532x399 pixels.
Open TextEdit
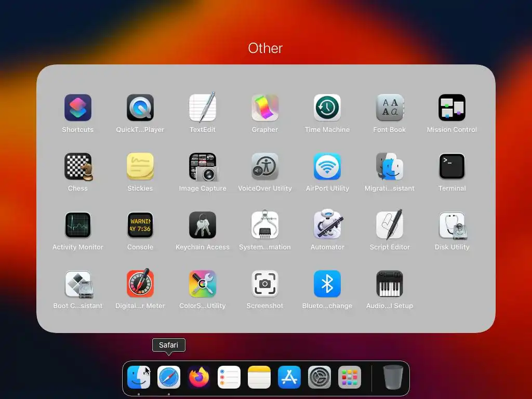(x=203, y=108)
